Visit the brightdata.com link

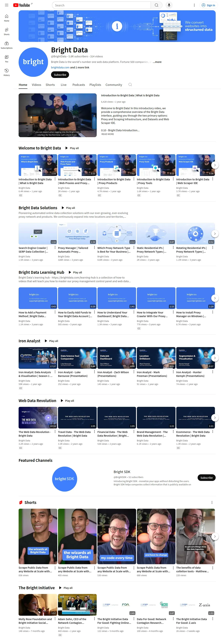tap(60, 67)
